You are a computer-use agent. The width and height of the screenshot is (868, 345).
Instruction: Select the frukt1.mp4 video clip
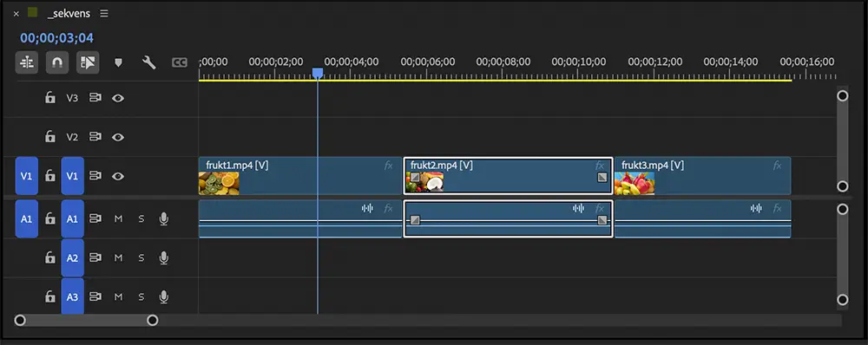300,176
